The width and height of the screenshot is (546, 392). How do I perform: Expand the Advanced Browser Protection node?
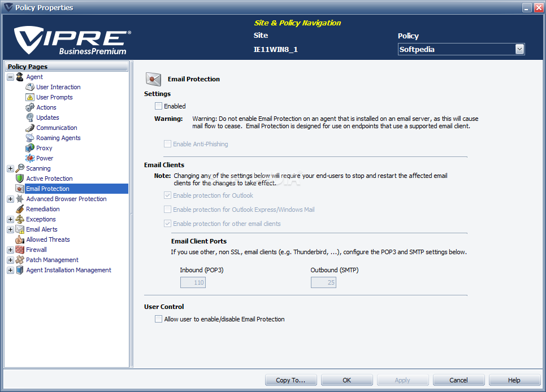[10, 199]
